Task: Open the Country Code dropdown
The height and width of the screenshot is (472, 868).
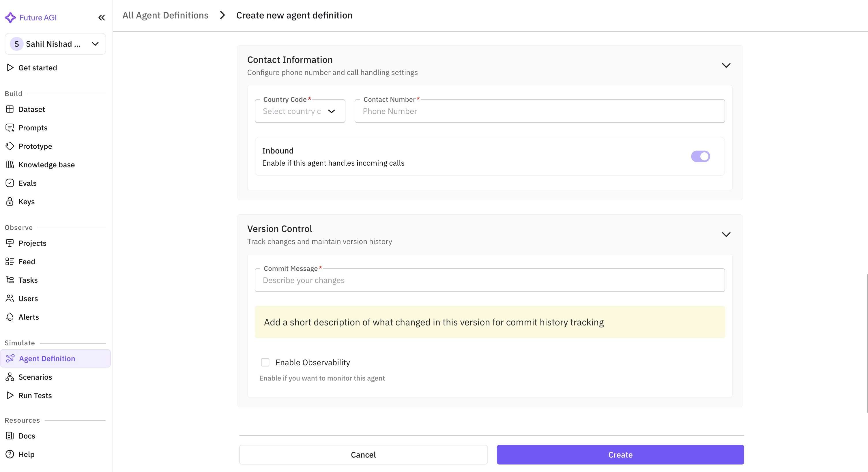Action: (x=300, y=111)
